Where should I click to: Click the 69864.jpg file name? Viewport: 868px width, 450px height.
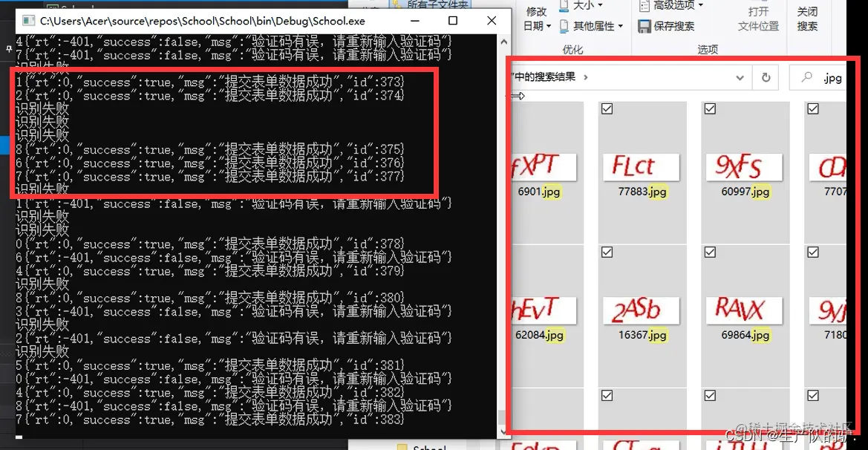pyautogui.click(x=745, y=335)
